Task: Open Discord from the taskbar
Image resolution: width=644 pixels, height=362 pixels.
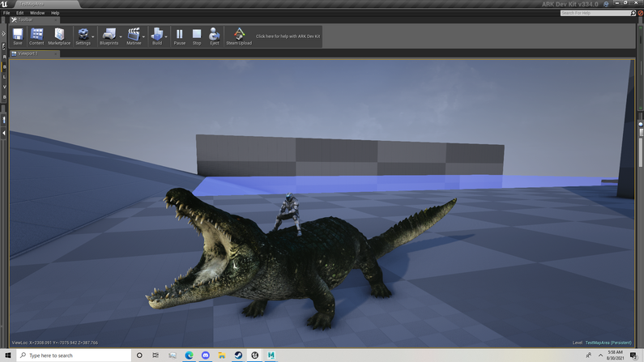Action: click(206, 356)
